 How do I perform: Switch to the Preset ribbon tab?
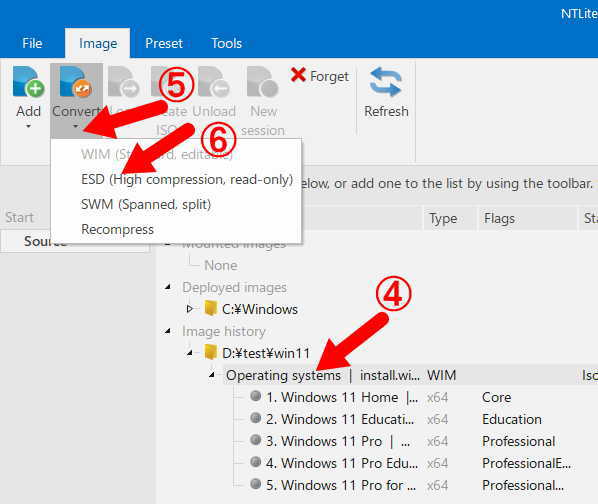(164, 43)
